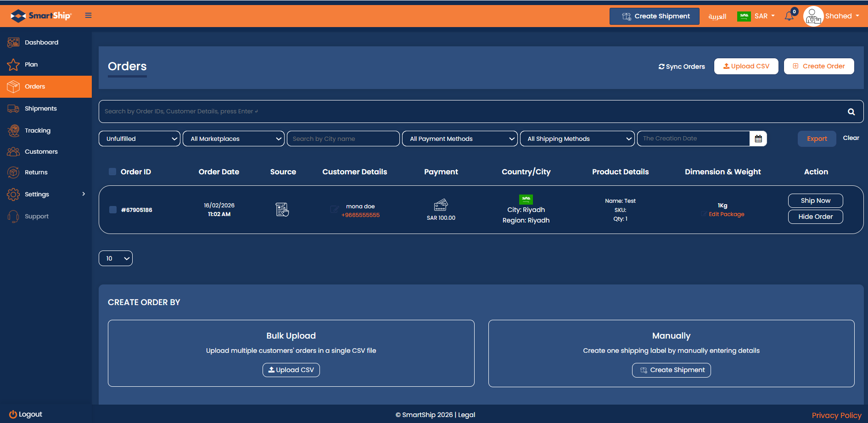Expand the All Marketplaces dropdown
This screenshot has width=868, height=423.
[x=233, y=139]
